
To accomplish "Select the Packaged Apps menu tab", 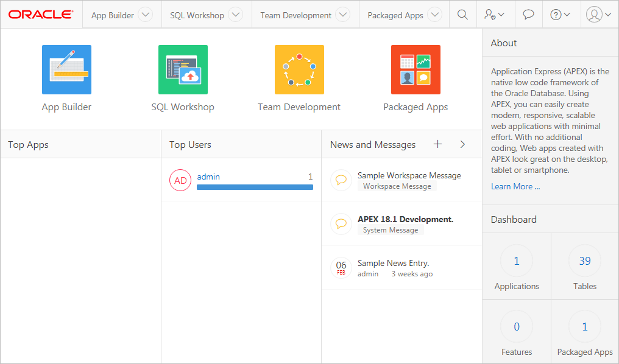I will click(395, 15).
